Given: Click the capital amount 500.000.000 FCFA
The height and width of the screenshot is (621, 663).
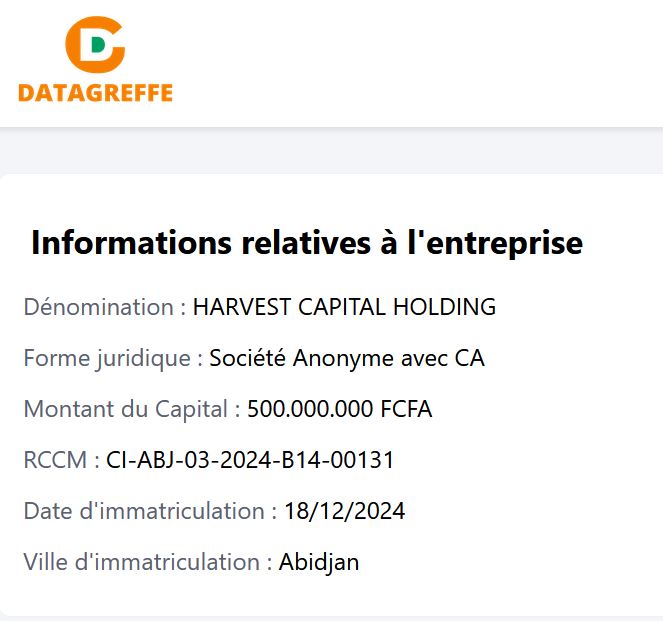Looking at the screenshot, I should pos(340,409).
